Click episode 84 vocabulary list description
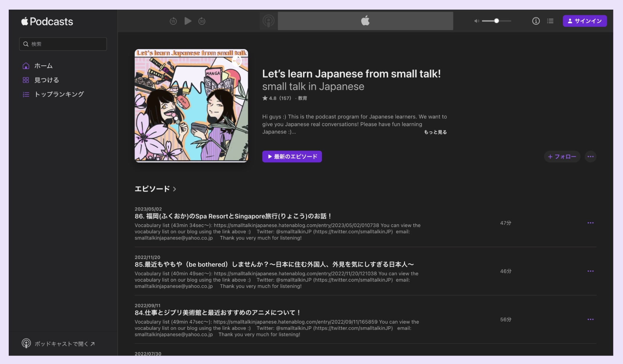Screen dimensions: 623x364 pyautogui.click(x=277, y=328)
